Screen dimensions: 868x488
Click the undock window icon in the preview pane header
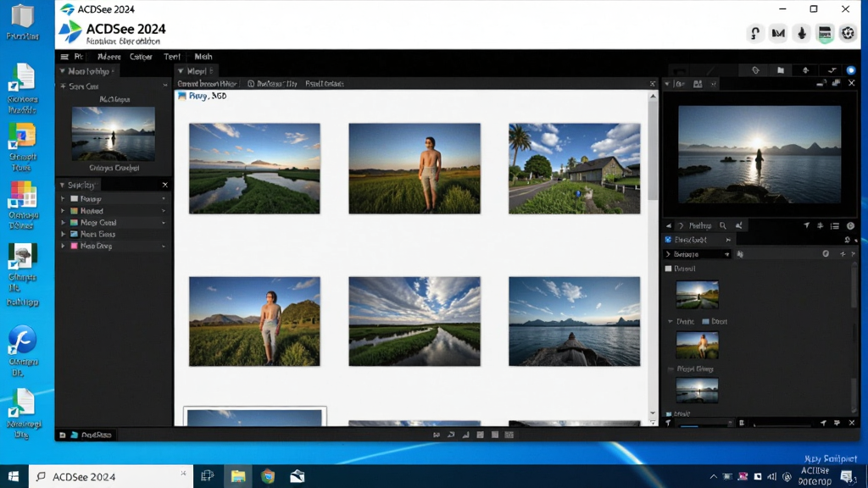(x=837, y=84)
